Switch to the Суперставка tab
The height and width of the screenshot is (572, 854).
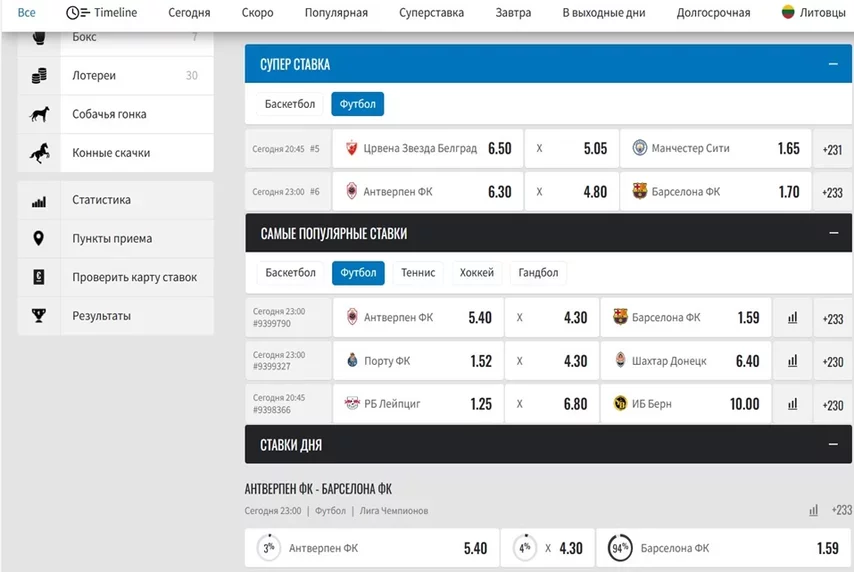pos(431,13)
